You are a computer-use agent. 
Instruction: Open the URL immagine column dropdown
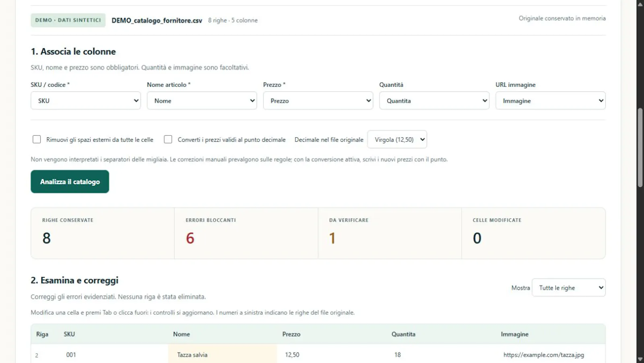tap(550, 101)
